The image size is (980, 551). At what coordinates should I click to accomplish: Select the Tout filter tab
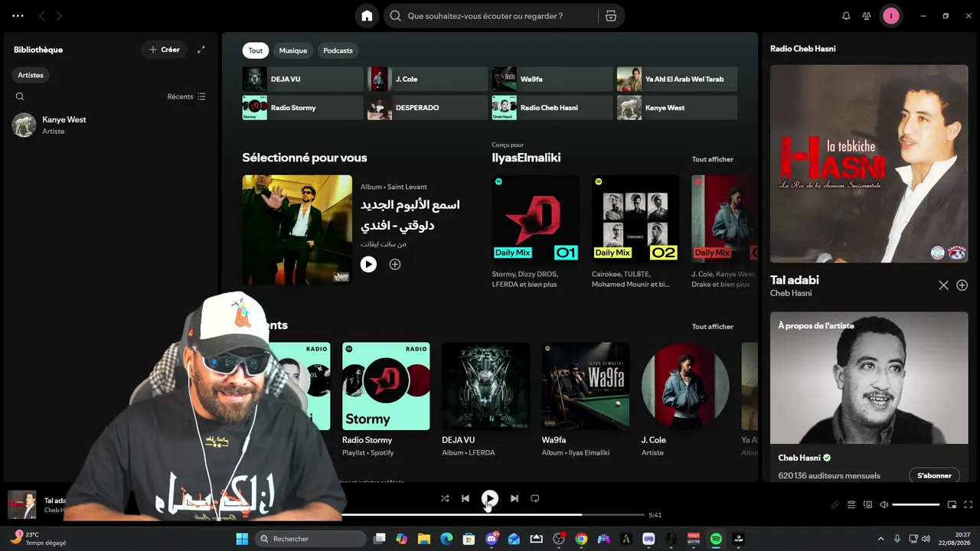[x=256, y=51]
